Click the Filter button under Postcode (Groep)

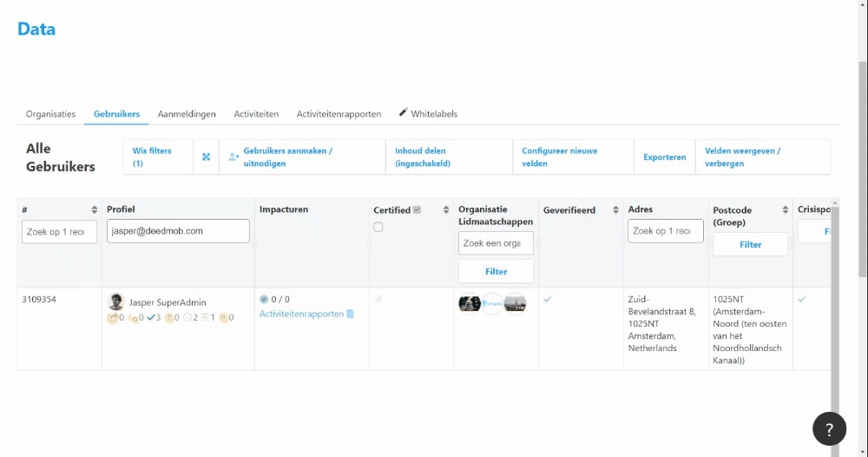750,245
